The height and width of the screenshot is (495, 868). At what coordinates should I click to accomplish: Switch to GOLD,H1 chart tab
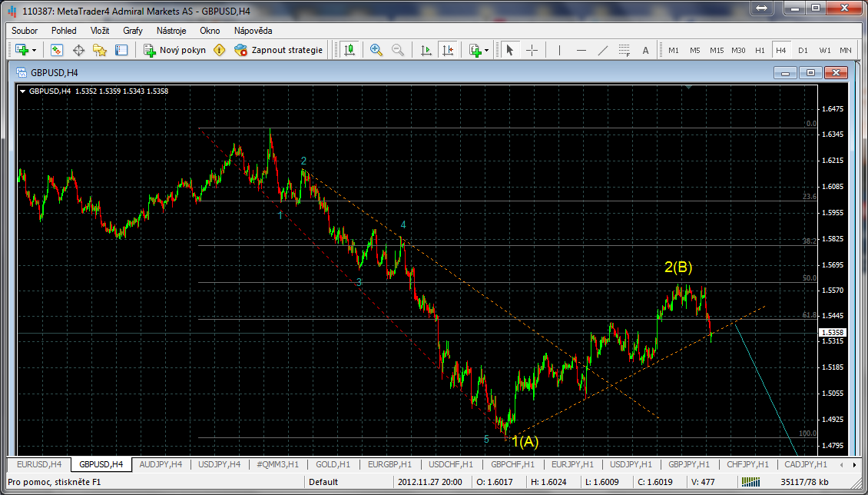tap(333, 464)
